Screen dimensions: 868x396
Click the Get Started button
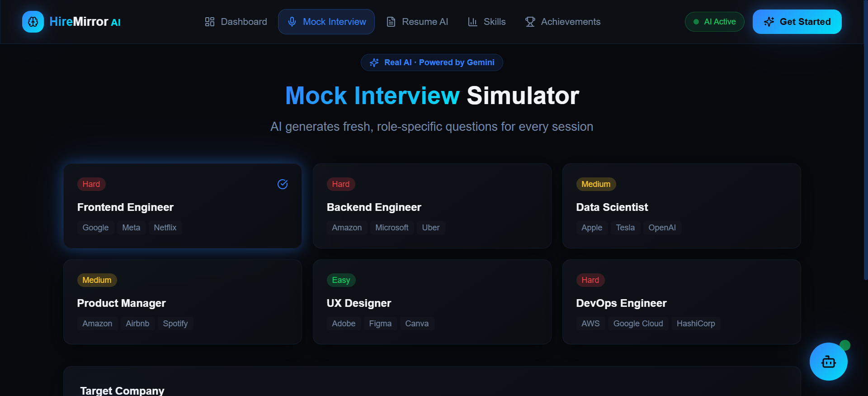[x=797, y=22]
